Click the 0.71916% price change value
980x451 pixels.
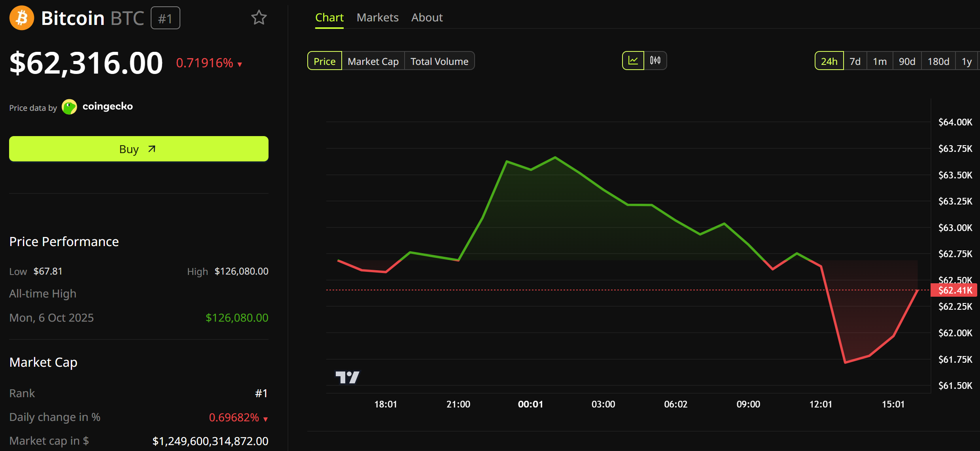(x=204, y=63)
